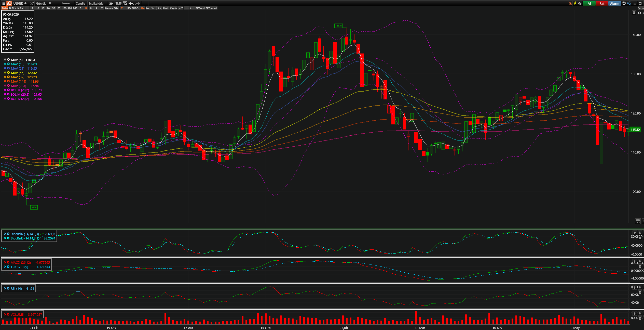Toggle visibility of MAV (13) line

(x=8, y=64)
